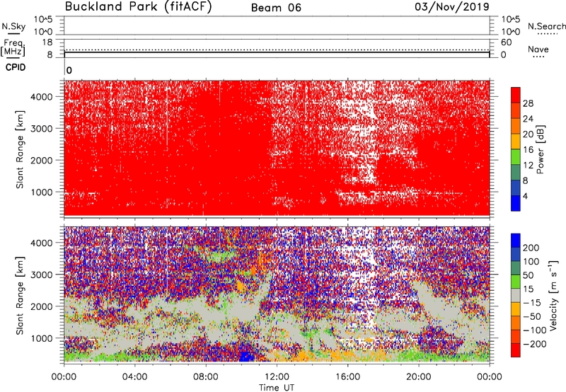
Task: Click the '60' Nave axis label
Action: click(x=506, y=42)
